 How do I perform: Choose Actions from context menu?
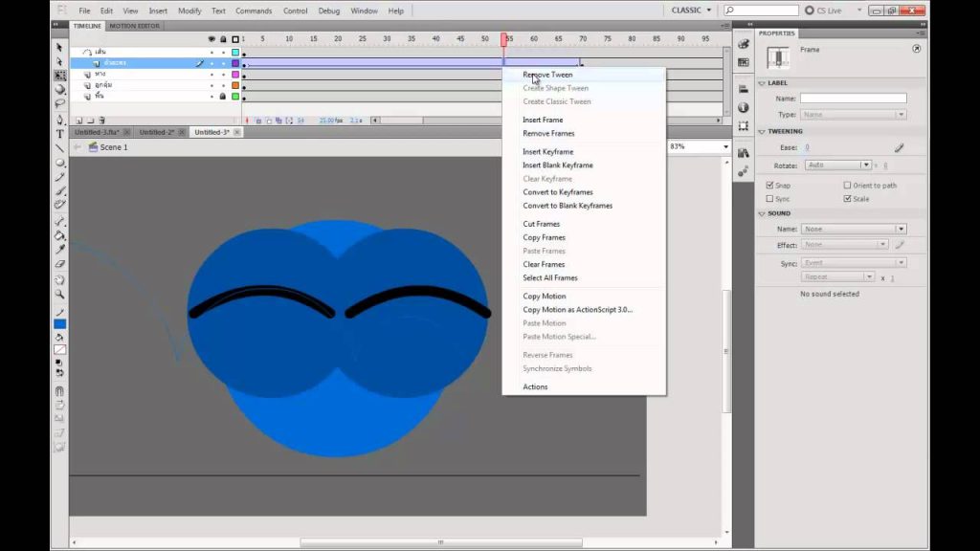pos(535,386)
